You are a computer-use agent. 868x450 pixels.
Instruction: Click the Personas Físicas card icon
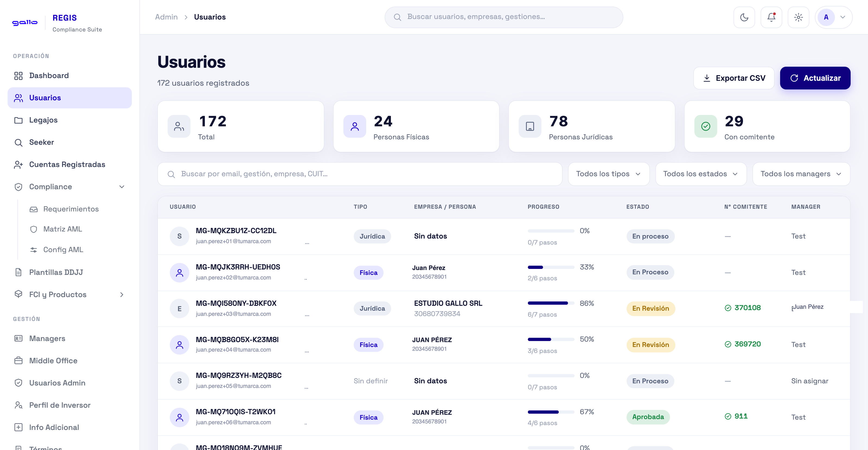(355, 127)
